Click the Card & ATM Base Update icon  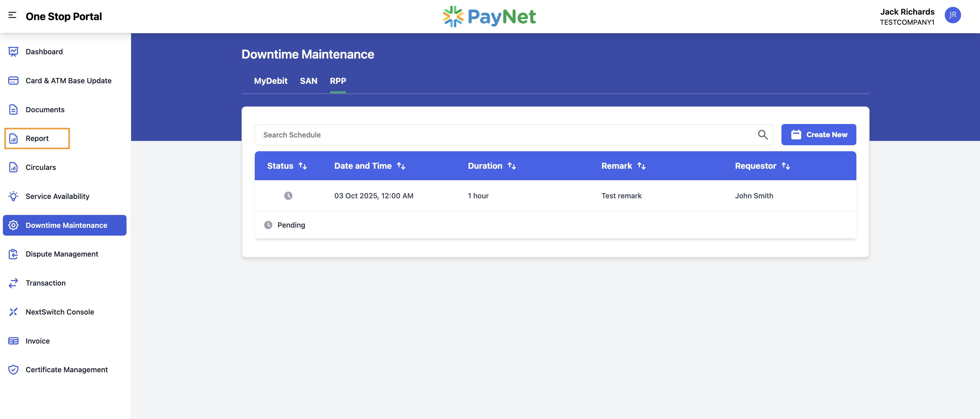[x=13, y=81]
